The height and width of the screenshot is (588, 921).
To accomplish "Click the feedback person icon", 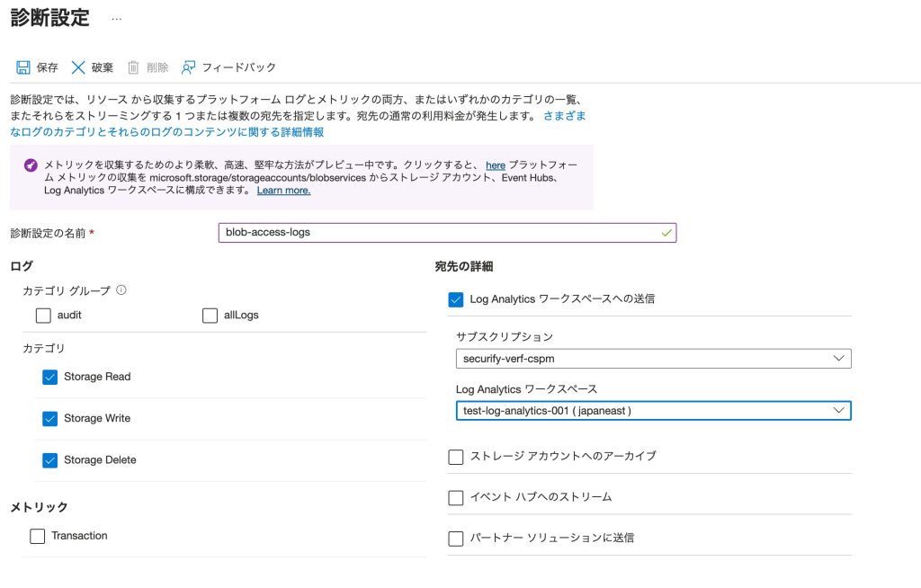I will click(188, 67).
